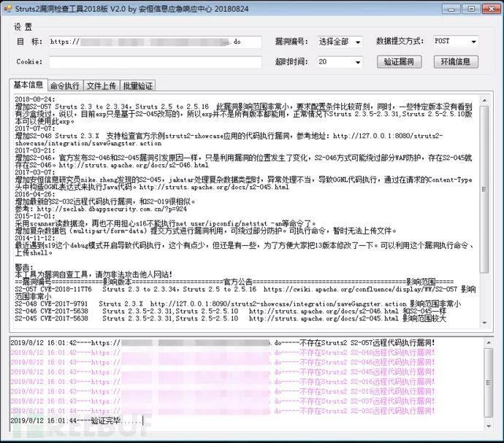Click the 2017-03-07: date line

(x=35, y=172)
